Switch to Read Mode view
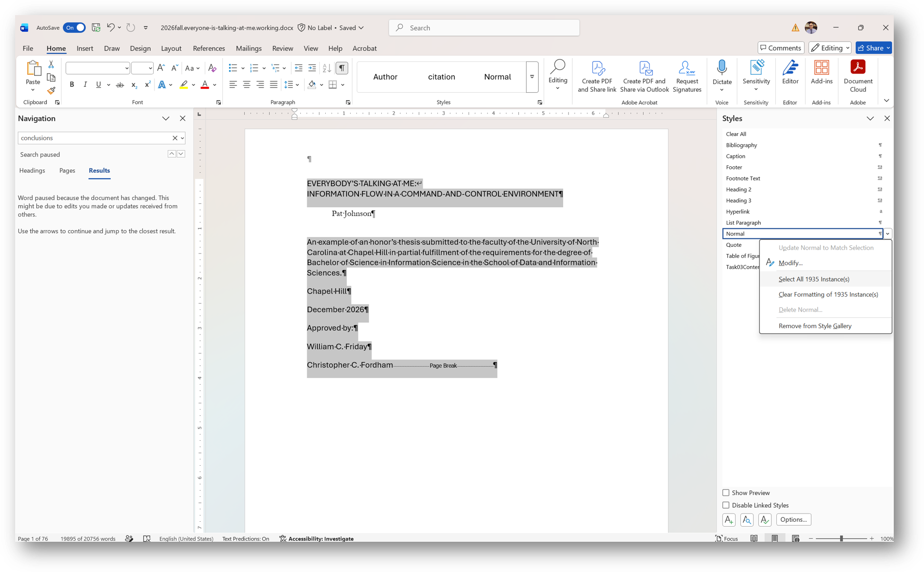Image resolution: width=924 pixels, height=572 pixels. (x=754, y=539)
